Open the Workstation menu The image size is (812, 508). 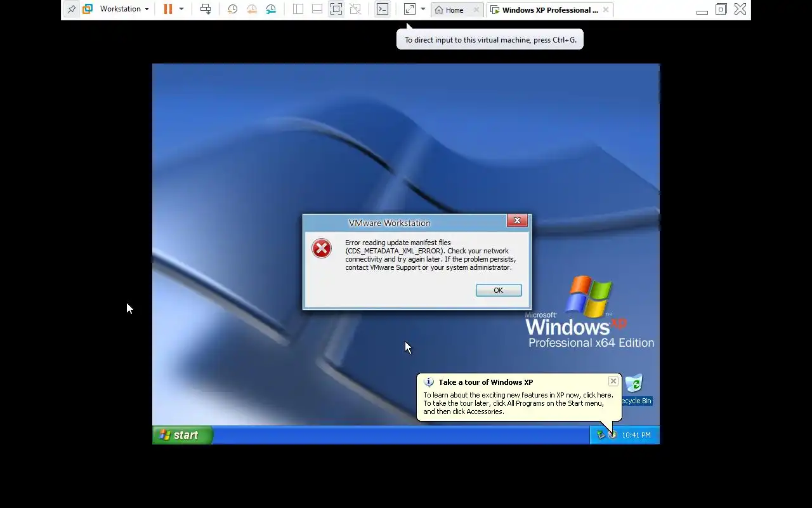click(124, 10)
